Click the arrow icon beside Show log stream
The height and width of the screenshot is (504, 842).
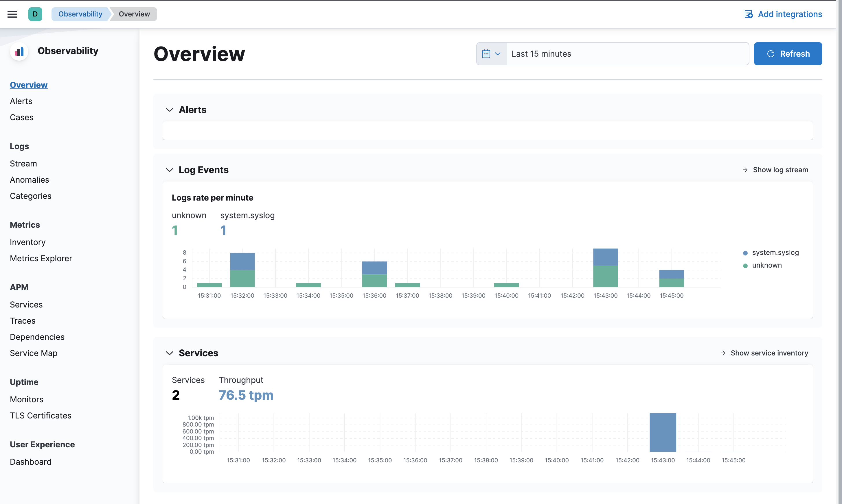click(745, 170)
